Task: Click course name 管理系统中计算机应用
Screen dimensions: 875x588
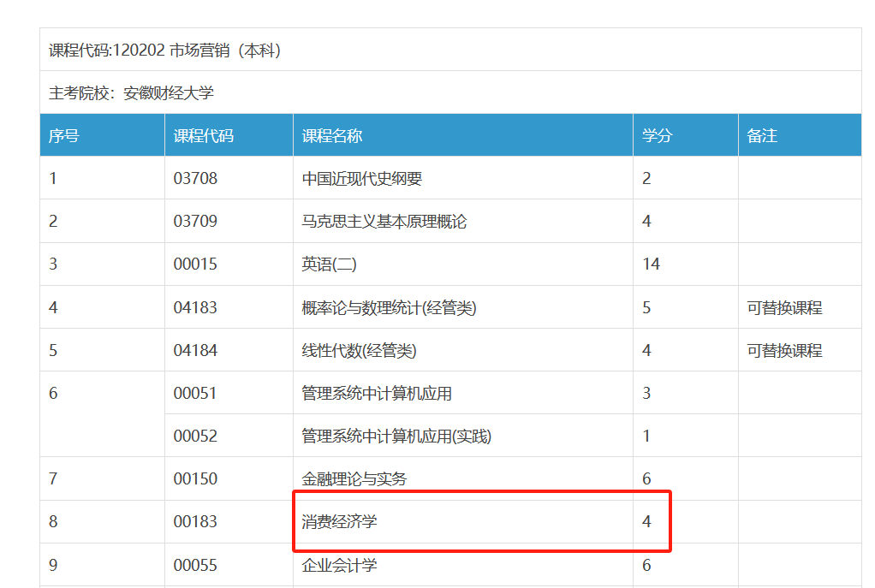Action: (x=377, y=394)
